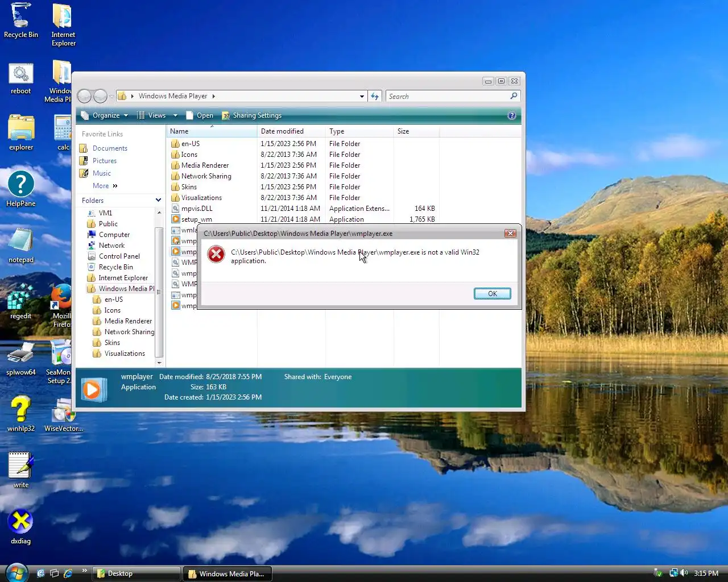Sort by Size column header
Screen dimensions: 728x582
click(x=416, y=131)
